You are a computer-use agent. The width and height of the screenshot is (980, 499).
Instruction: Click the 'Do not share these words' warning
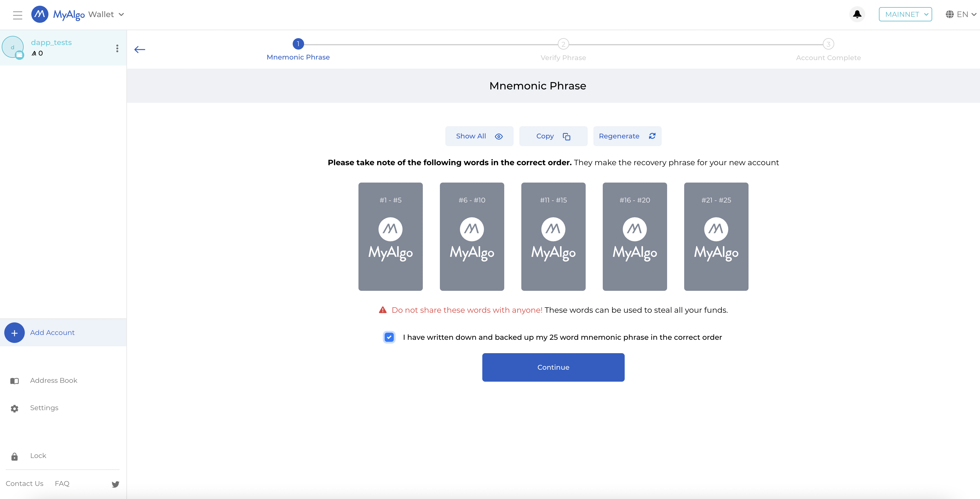pos(467,310)
